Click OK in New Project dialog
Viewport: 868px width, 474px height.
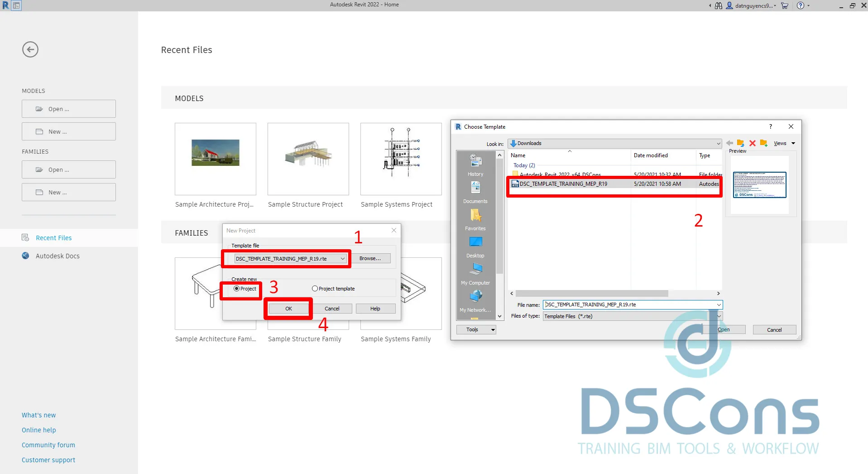point(288,309)
